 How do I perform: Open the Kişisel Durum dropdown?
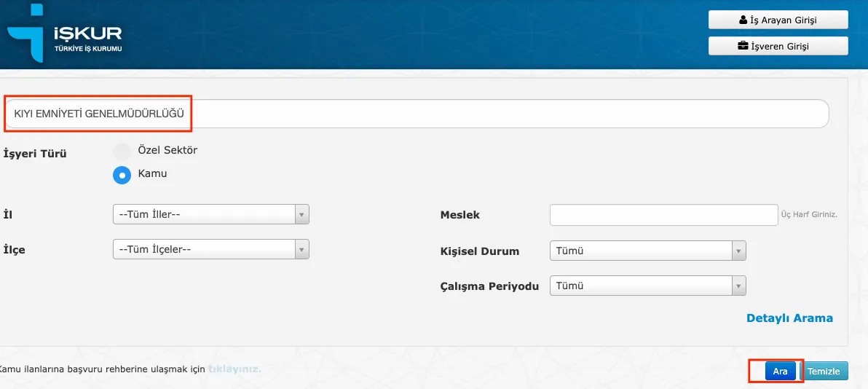click(647, 251)
